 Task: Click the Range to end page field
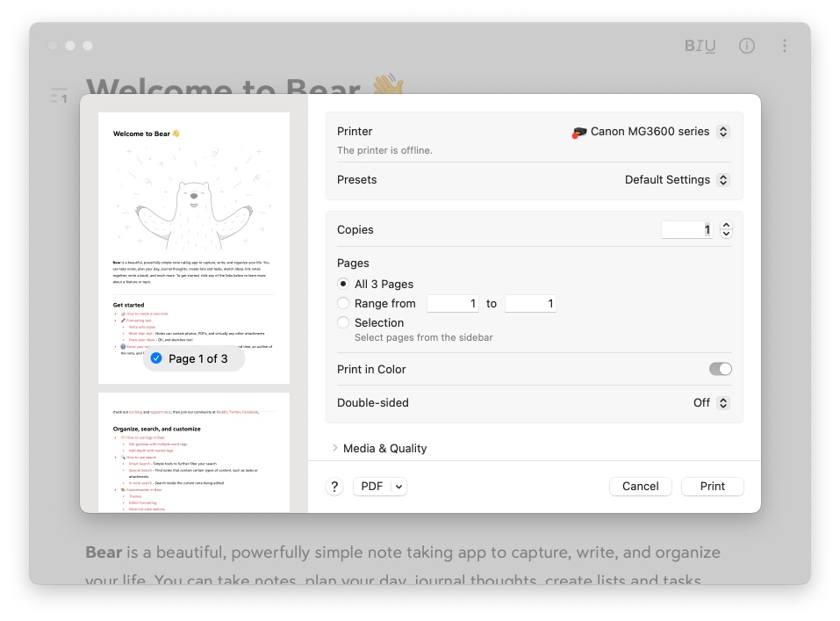[x=530, y=304]
